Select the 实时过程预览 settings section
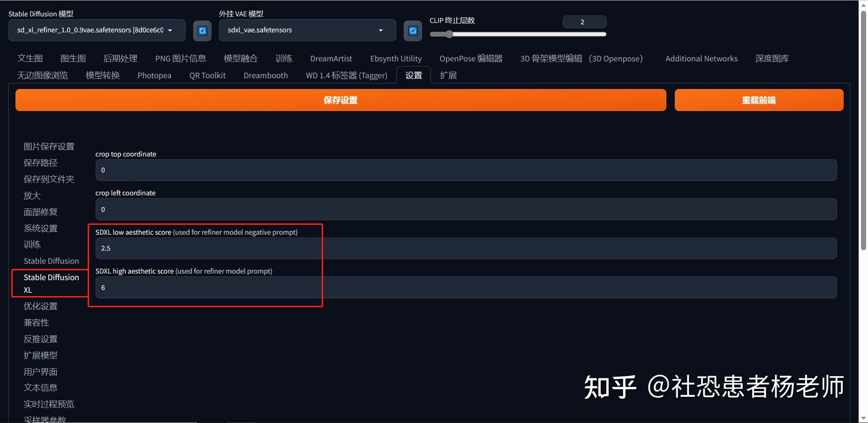 48,404
